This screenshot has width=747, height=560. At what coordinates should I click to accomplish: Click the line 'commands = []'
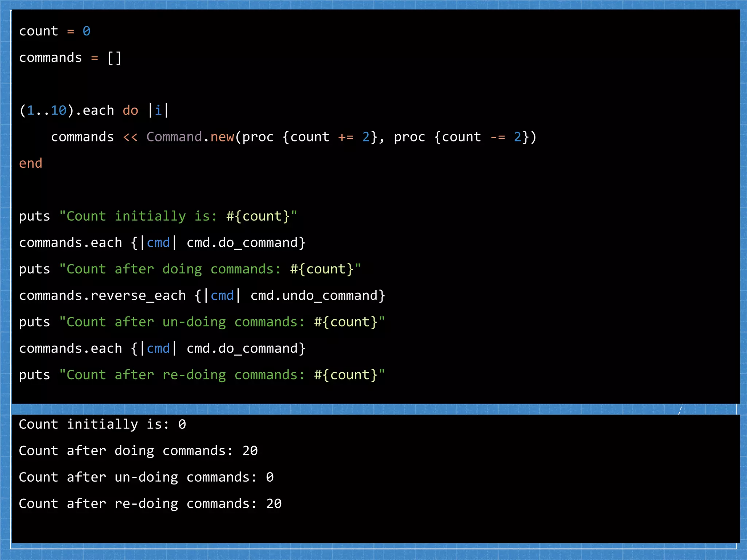click(70, 58)
